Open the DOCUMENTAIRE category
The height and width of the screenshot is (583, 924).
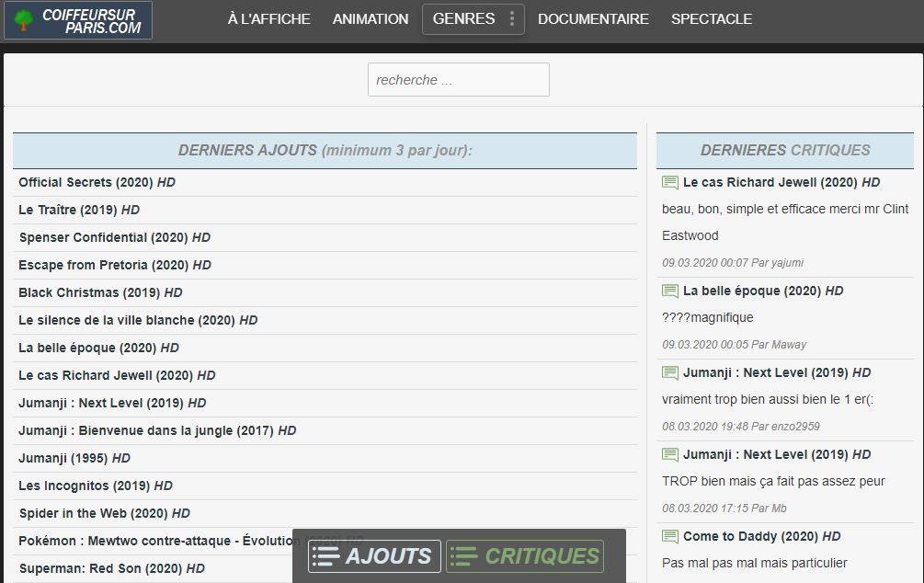pyautogui.click(x=593, y=19)
